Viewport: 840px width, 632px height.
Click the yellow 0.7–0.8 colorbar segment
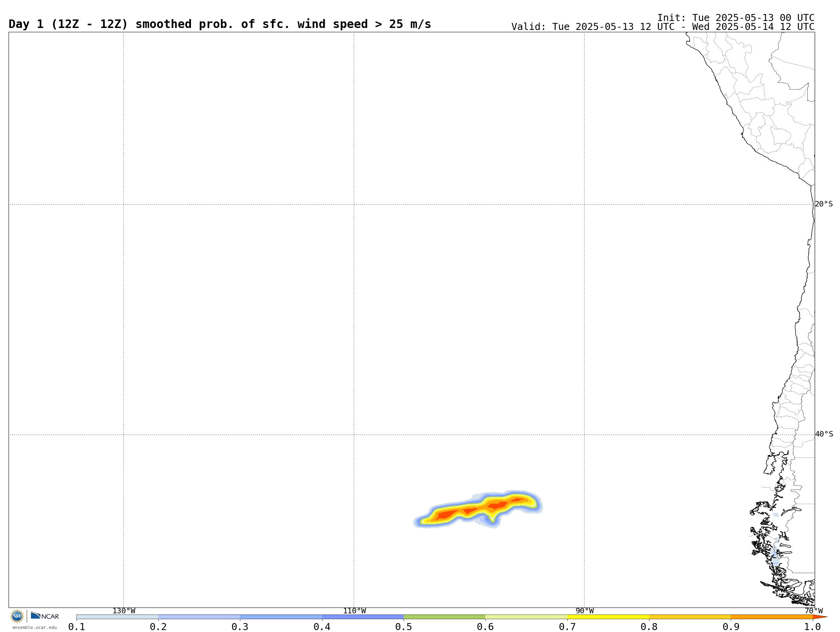pos(608,617)
